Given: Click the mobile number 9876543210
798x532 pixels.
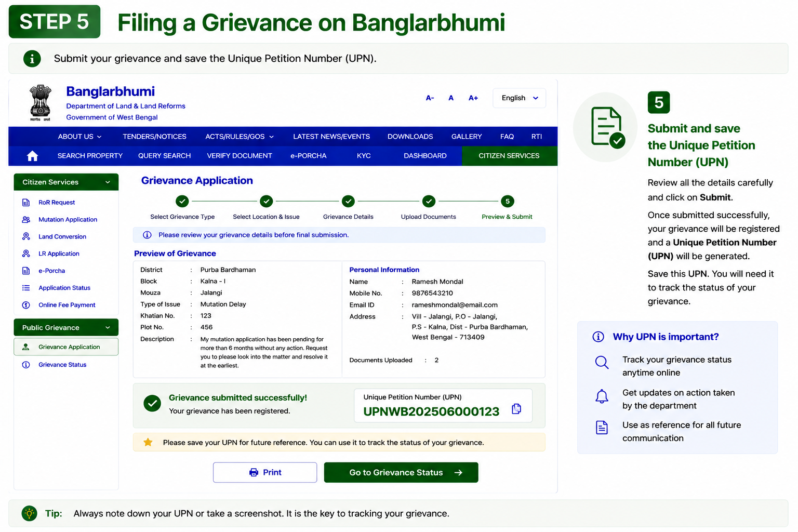Looking at the screenshot, I should point(432,293).
